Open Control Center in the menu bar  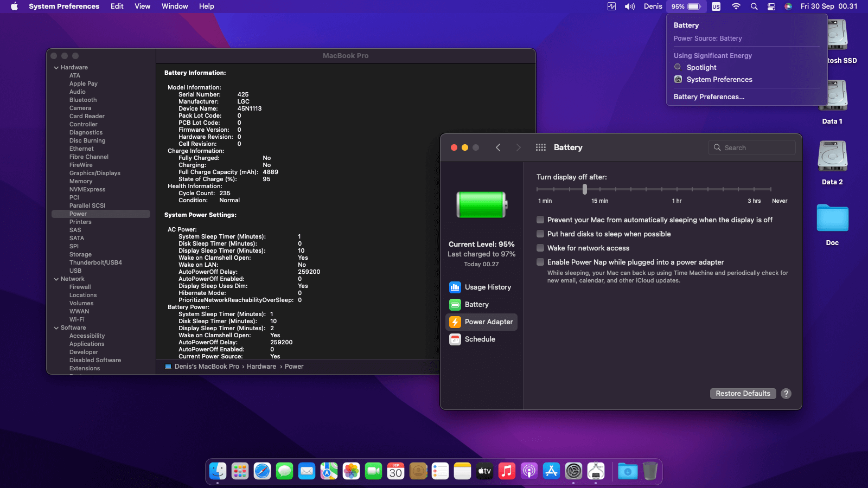point(771,7)
